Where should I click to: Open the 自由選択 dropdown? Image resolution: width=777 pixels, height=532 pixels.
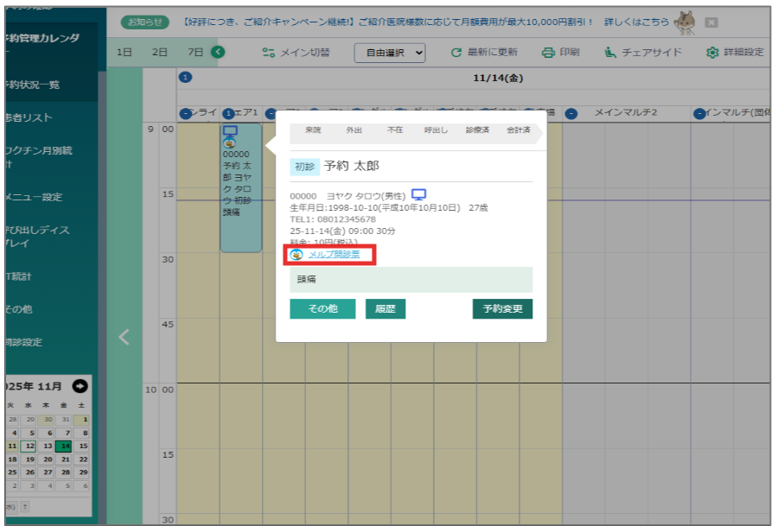coord(390,53)
